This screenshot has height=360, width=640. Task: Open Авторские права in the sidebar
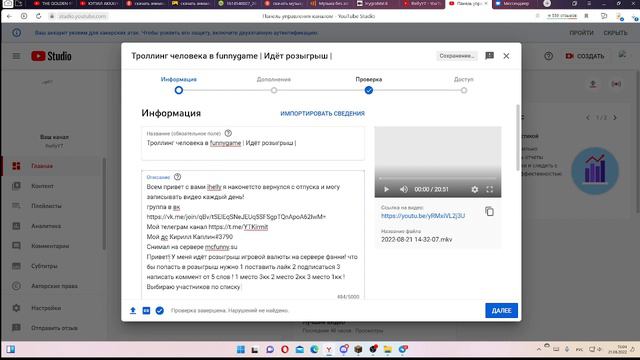(52, 286)
